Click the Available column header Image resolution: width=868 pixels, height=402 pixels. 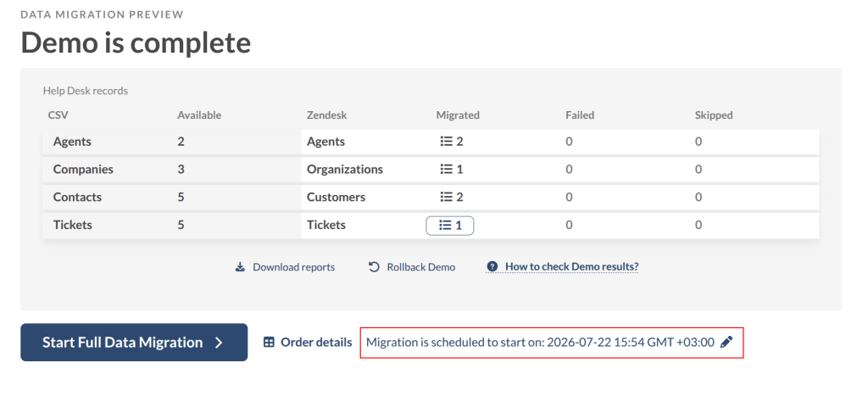199,115
